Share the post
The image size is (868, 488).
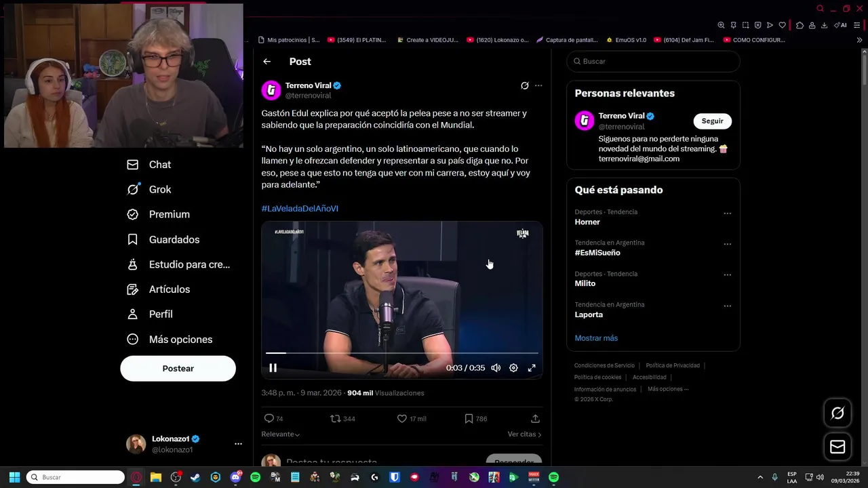coord(535,419)
